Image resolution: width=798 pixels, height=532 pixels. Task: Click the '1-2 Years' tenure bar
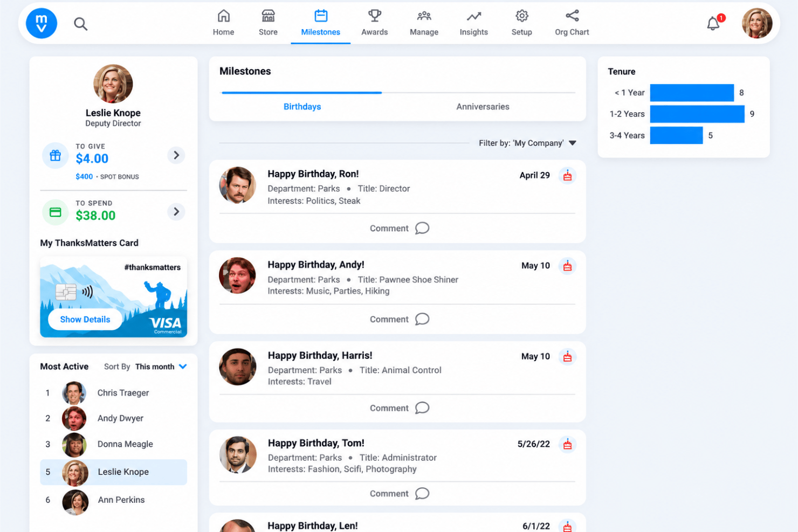pyautogui.click(x=697, y=114)
